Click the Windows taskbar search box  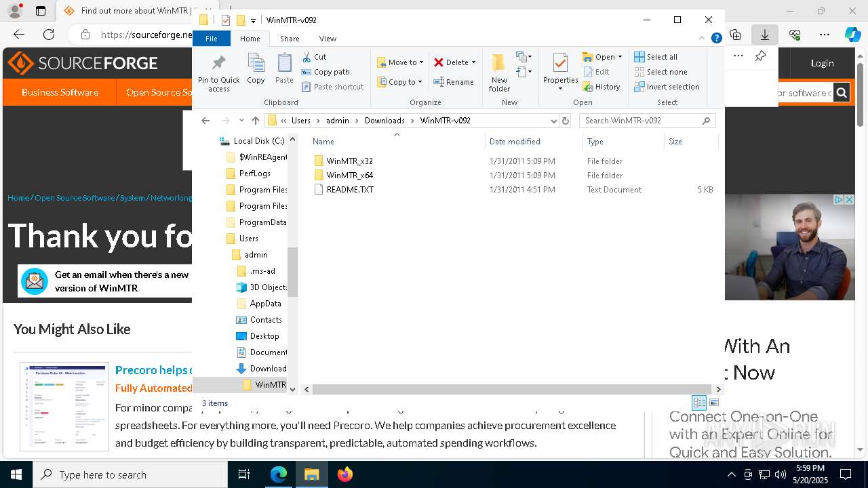[x=130, y=474]
